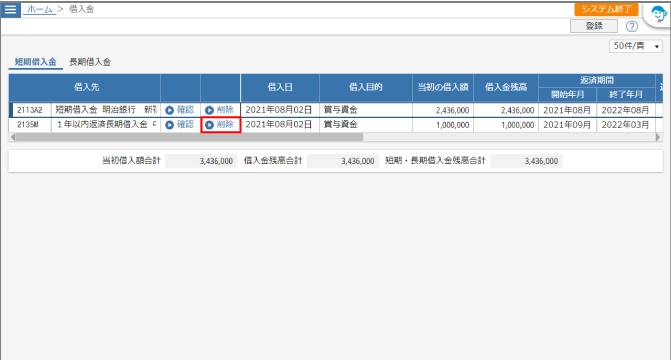This screenshot has width=671, height=360.
Task: Click the left arrow of horizontal scrollbar
Action: click(x=13, y=137)
